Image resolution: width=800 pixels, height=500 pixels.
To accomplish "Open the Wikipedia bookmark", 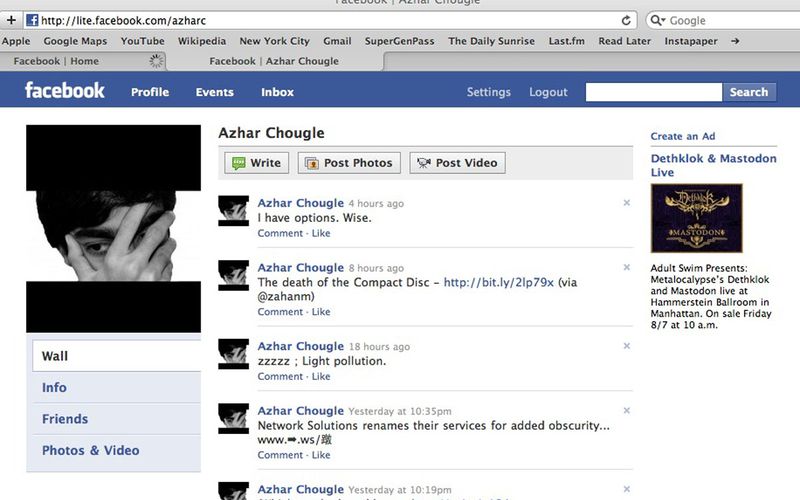I will coord(202,41).
